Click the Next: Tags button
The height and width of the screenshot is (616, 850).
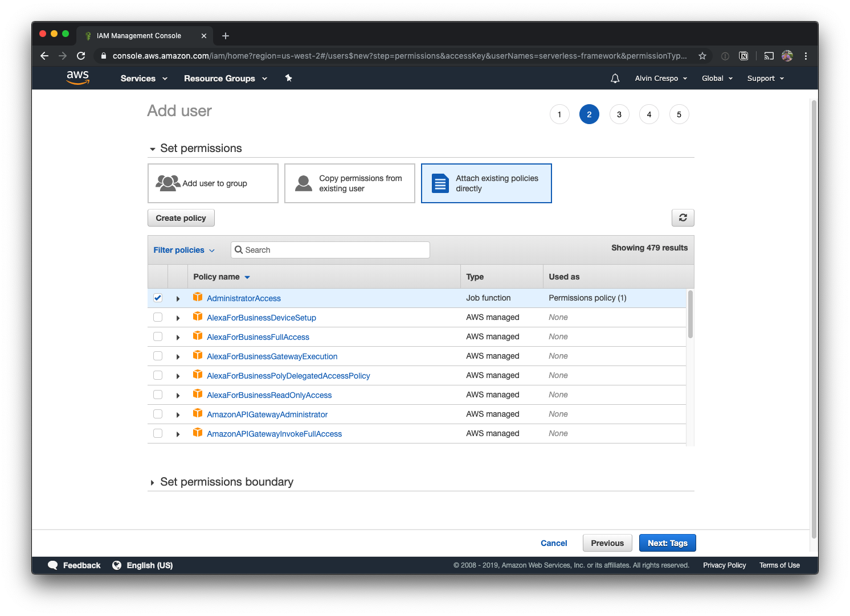[667, 543]
